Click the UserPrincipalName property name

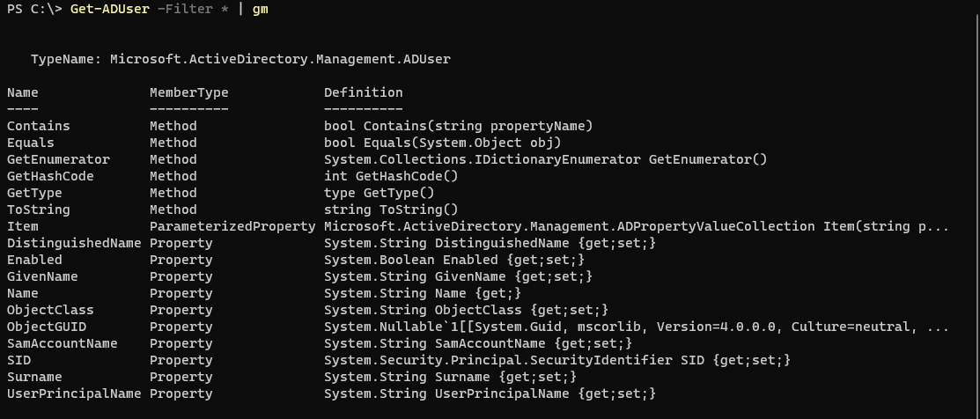pyautogui.click(x=74, y=393)
